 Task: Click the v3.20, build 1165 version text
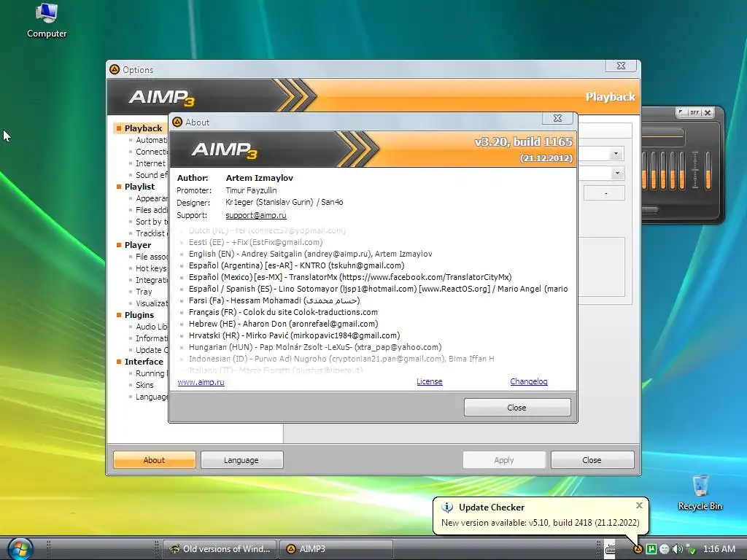click(523, 142)
